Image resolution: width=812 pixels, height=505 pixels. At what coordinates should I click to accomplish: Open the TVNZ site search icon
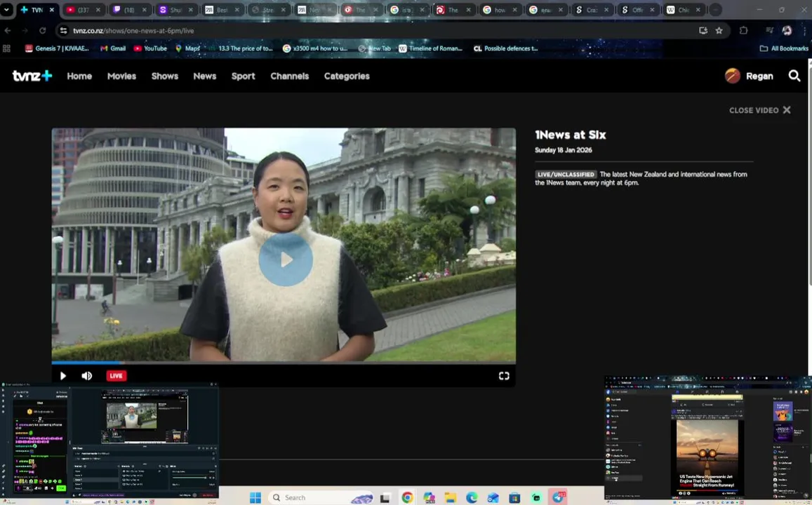tap(794, 76)
